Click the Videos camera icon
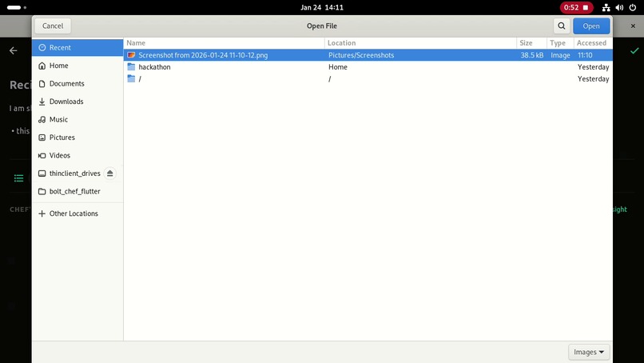The image size is (644, 363). point(42,155)
